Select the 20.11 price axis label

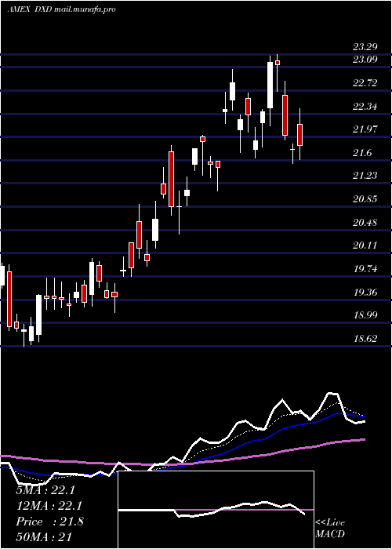tap(365, 245)
